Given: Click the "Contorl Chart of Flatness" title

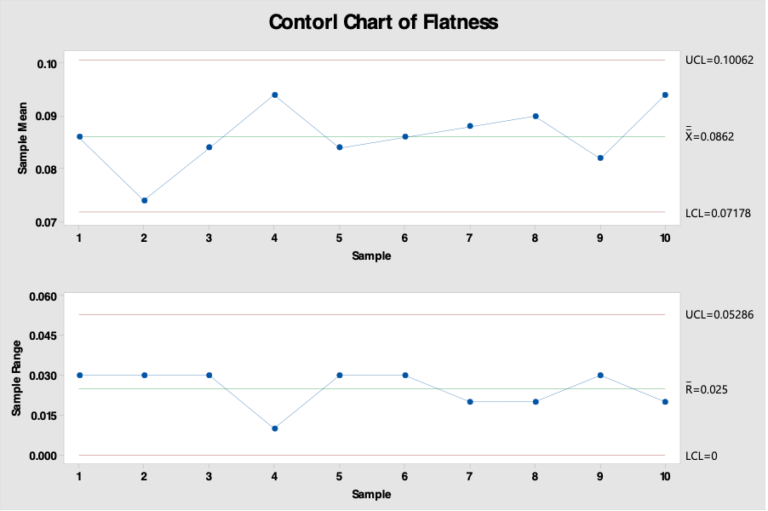Looking at the screenshot, I should [x=383, y=22].
